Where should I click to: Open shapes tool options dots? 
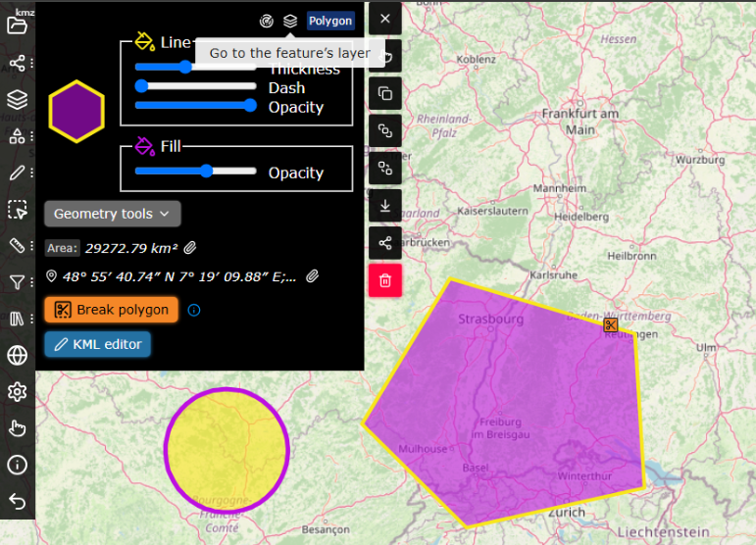pyautogui.click(x=31, y=136)
